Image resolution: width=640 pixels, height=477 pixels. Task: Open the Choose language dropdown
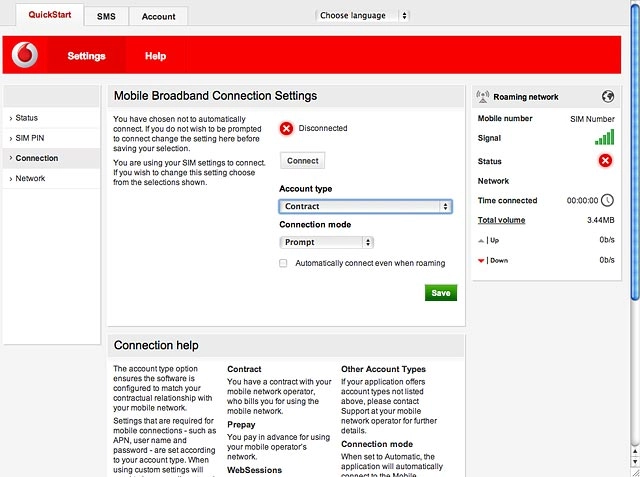(x=362, y=16)
